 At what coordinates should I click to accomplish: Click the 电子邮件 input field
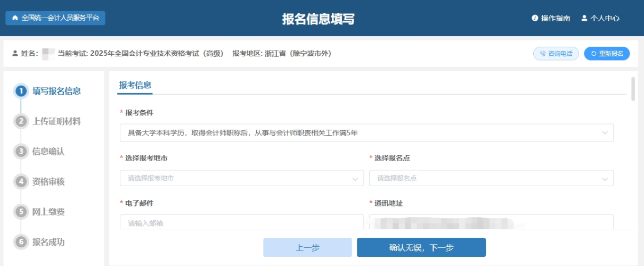[241, 222]
